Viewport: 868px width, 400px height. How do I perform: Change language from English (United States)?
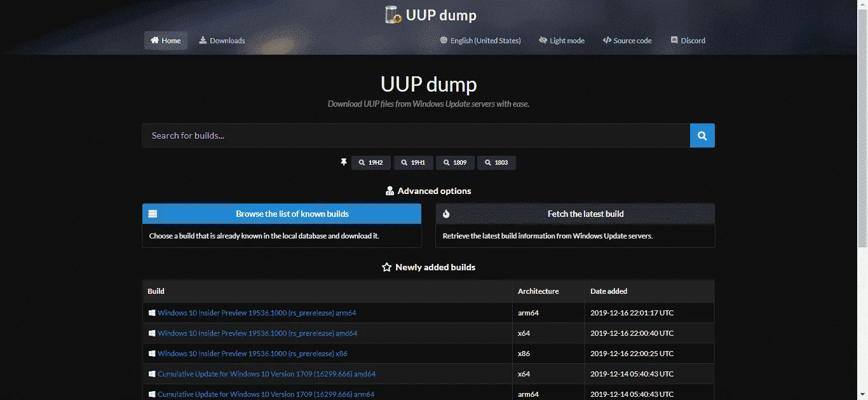(480, 41)
